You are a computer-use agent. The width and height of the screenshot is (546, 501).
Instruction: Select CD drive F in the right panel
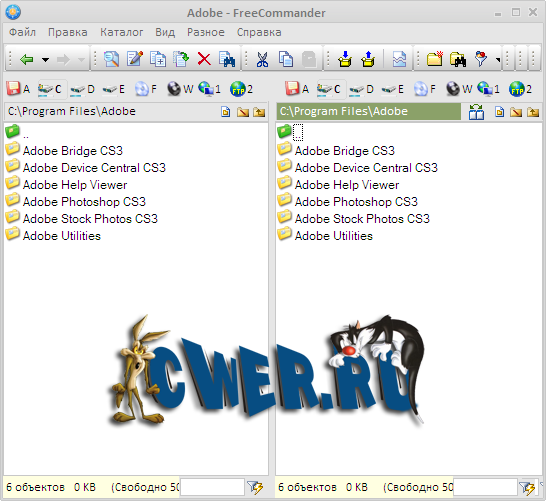[424, 89]
